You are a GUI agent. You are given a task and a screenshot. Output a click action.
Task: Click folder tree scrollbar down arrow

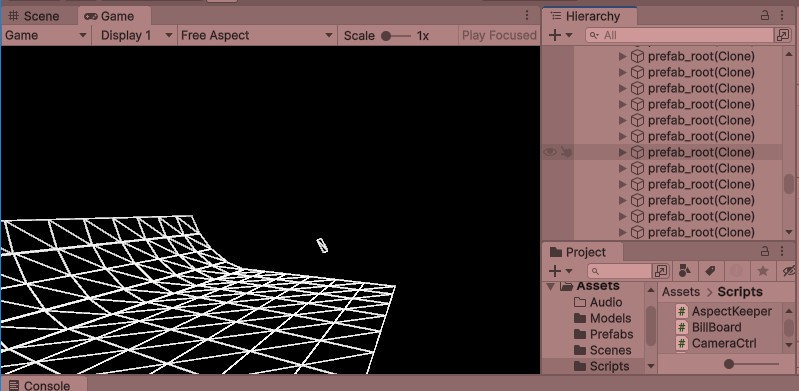tap(651, 366)
